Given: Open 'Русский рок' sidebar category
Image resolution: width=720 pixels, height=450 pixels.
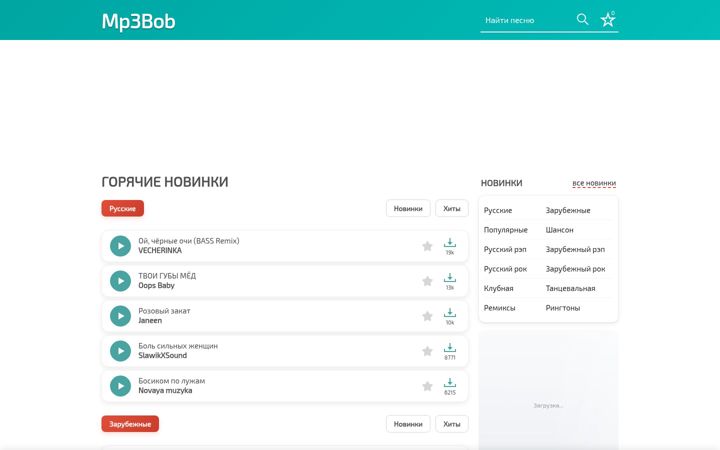Looking at the screenshot, I should click(x=505, y=269).
